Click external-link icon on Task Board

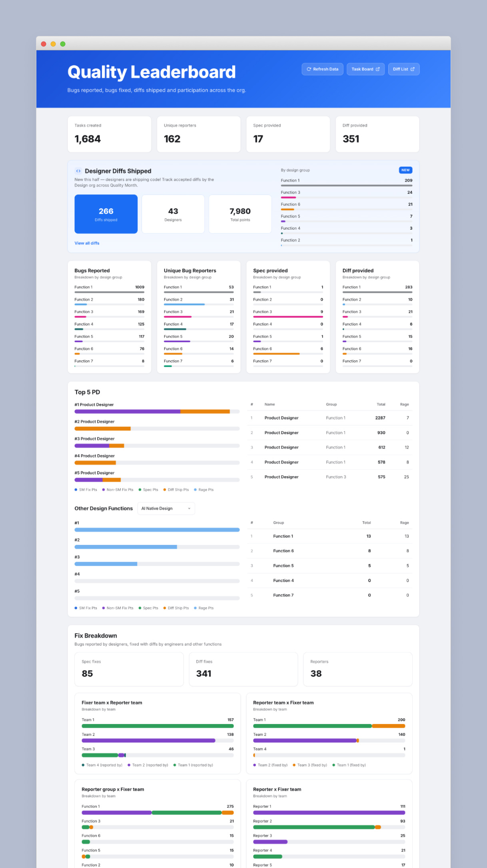(377, 69)
